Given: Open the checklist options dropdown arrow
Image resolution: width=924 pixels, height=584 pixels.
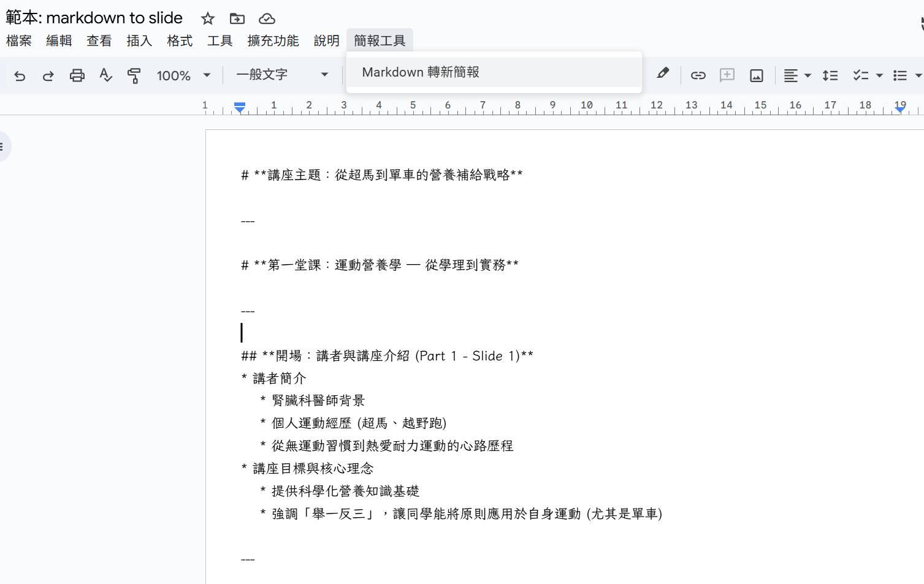Looking at the screenshot, I should coord(879,75).
